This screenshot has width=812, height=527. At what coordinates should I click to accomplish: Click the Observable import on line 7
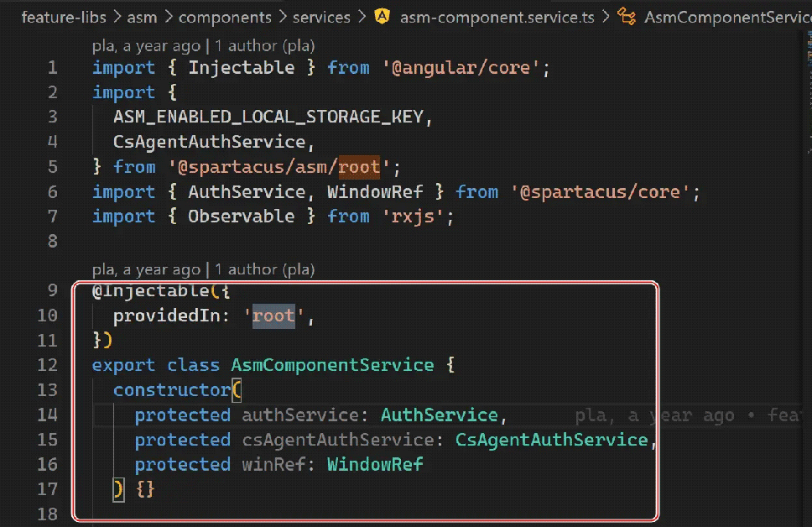point(241,217)
